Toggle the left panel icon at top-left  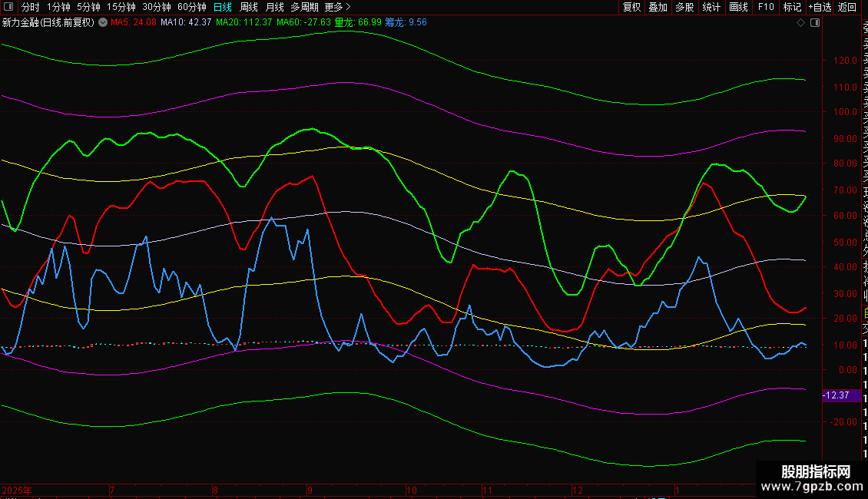8,7
